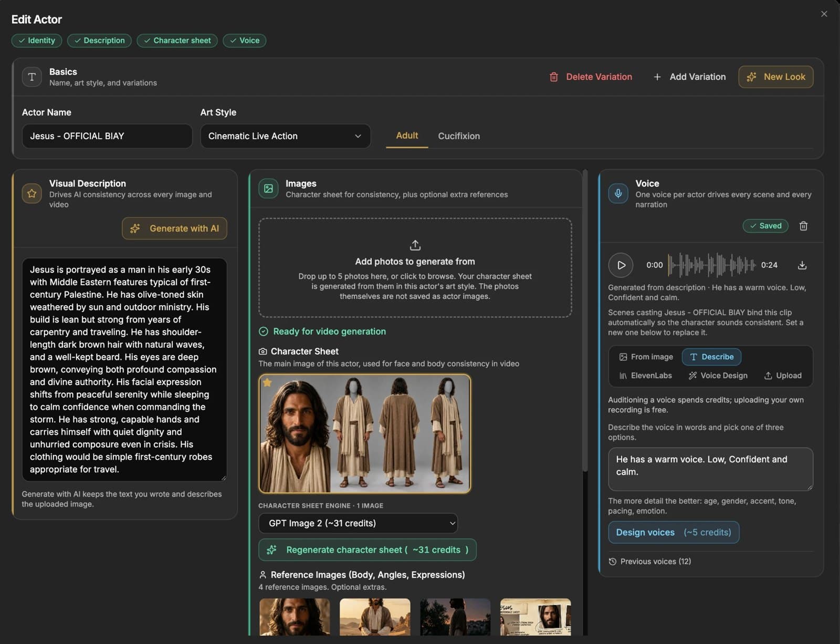This screenshot has height=644, width=840.
Task: Click the Identity step chip
Action: [x=37, y=40]
